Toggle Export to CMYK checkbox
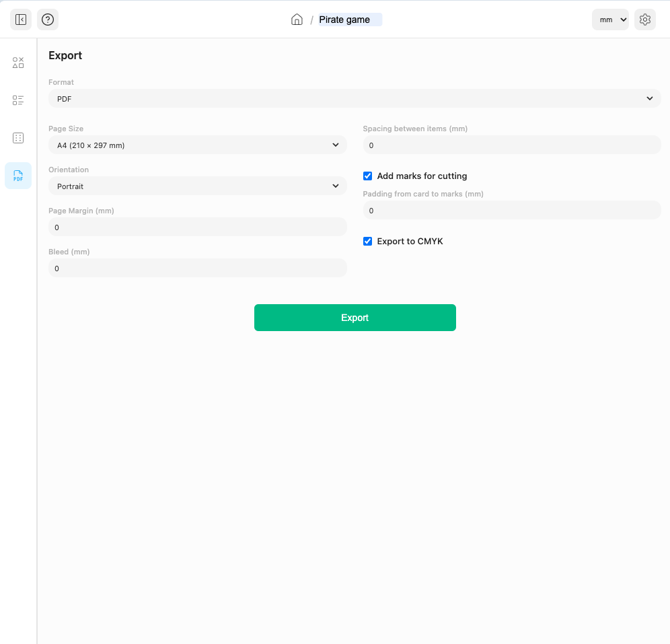670x644 pixels. pyautogui.click(x=367, y=242)
